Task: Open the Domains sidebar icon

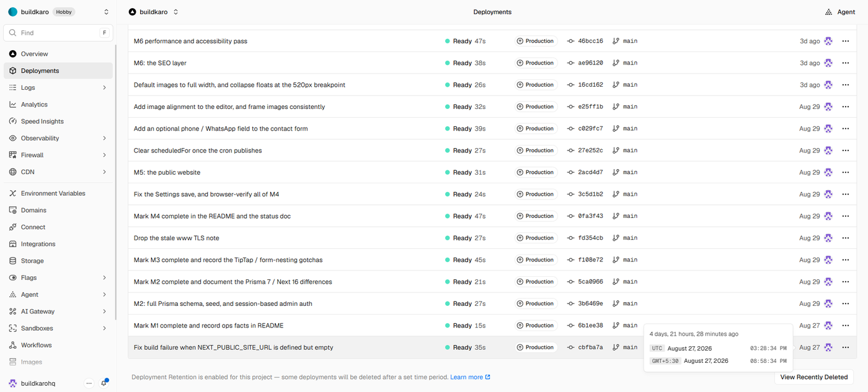Action: click(12, 211)
